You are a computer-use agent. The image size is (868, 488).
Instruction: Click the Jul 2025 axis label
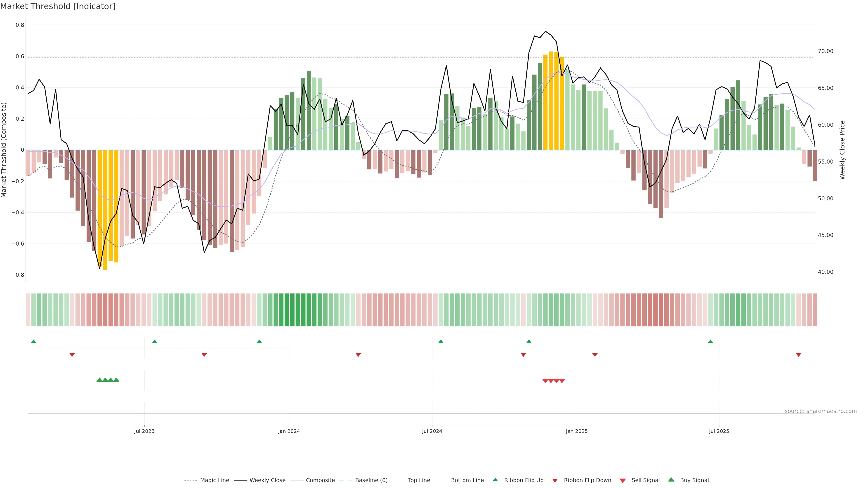[719, 431]
